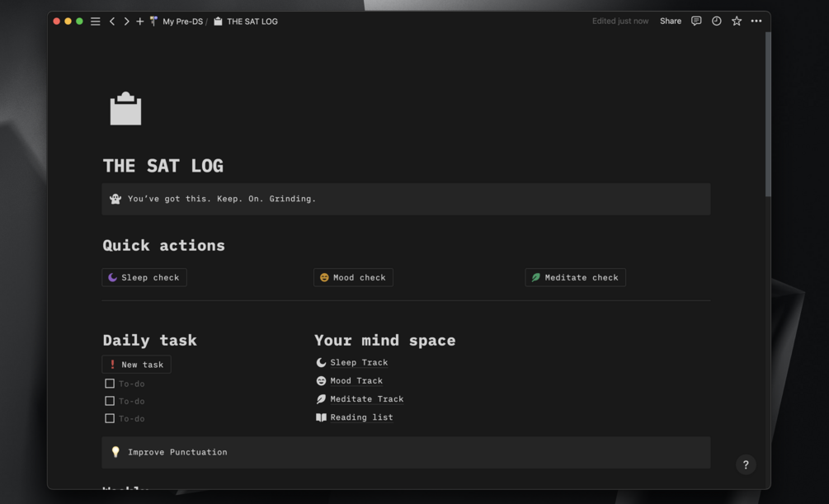The width and height of the screenshot is (829, 504).
Task: Click Improve Punctuation callout text
Action: pyautogui.click(x=177, y=452)
